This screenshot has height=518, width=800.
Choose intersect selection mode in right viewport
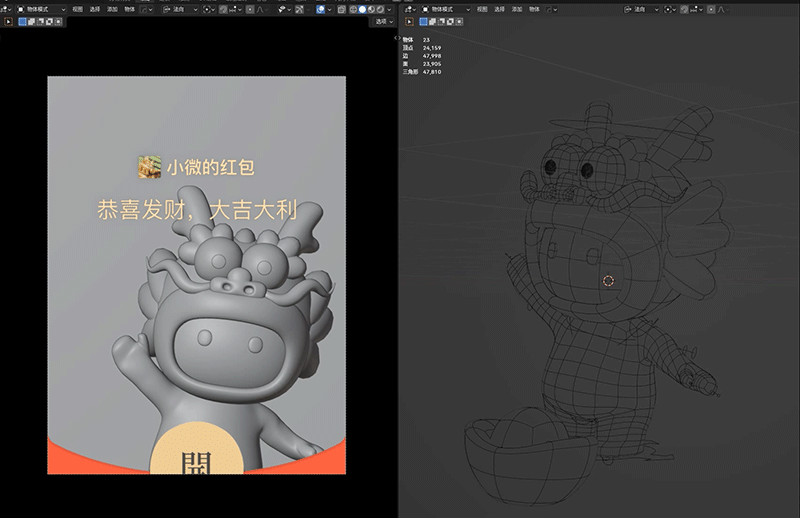tap(459, 21)
